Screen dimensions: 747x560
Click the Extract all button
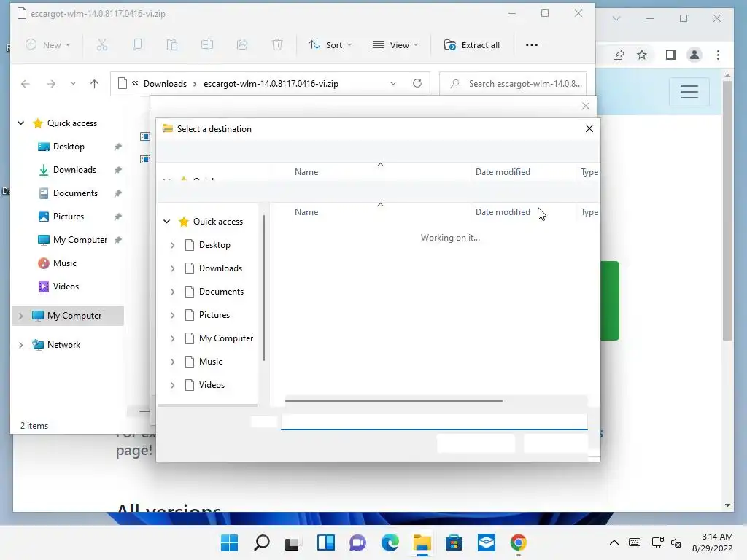point(472,44)
